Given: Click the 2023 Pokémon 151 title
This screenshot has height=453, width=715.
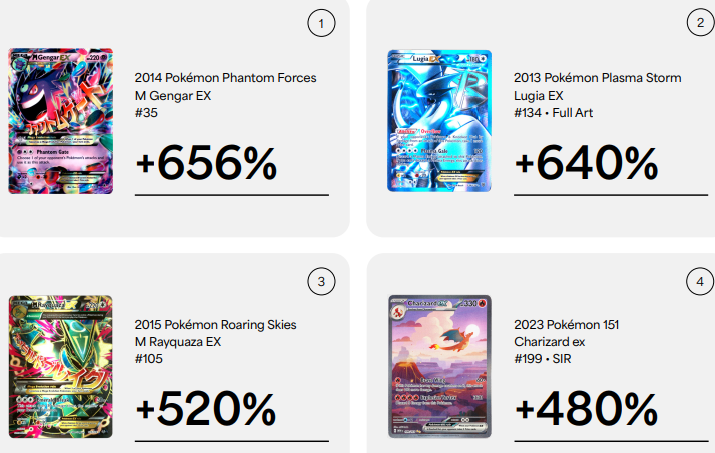Looking at the screenshot, I should click(x=566, y=325).
